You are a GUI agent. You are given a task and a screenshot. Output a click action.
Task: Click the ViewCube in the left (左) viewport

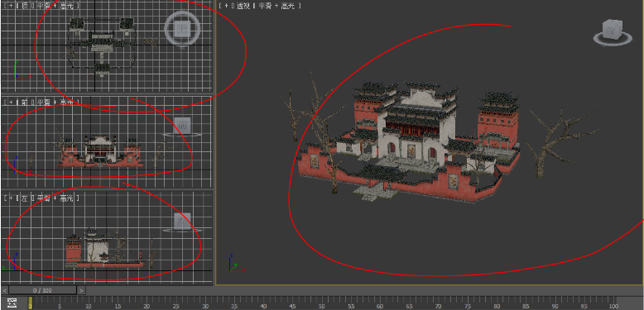[x=182, y=222]
